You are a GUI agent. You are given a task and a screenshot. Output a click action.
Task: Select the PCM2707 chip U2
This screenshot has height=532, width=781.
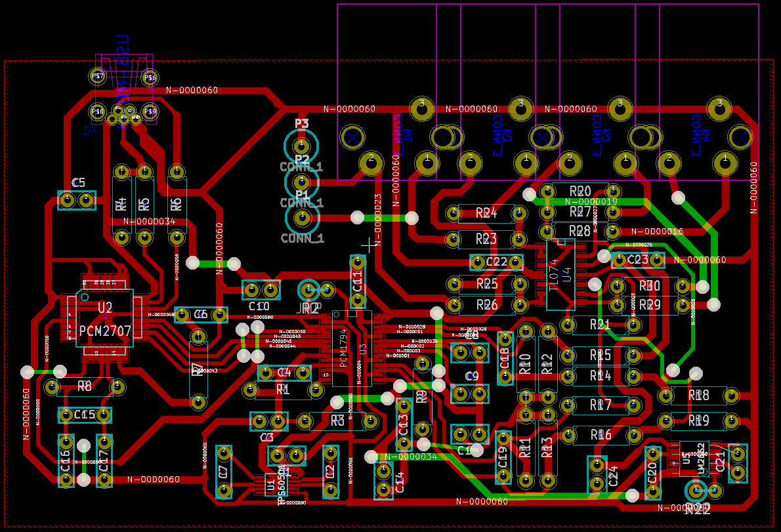click(x=105, y=319)
